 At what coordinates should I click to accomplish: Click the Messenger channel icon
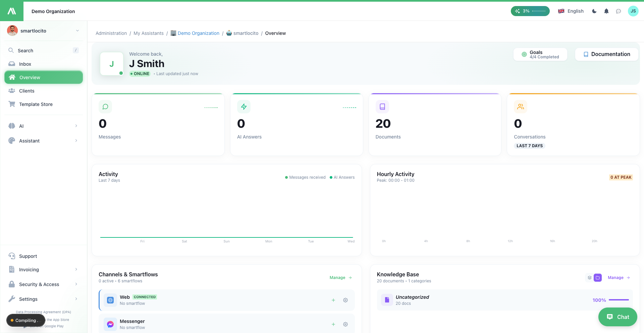pos(110,324)
